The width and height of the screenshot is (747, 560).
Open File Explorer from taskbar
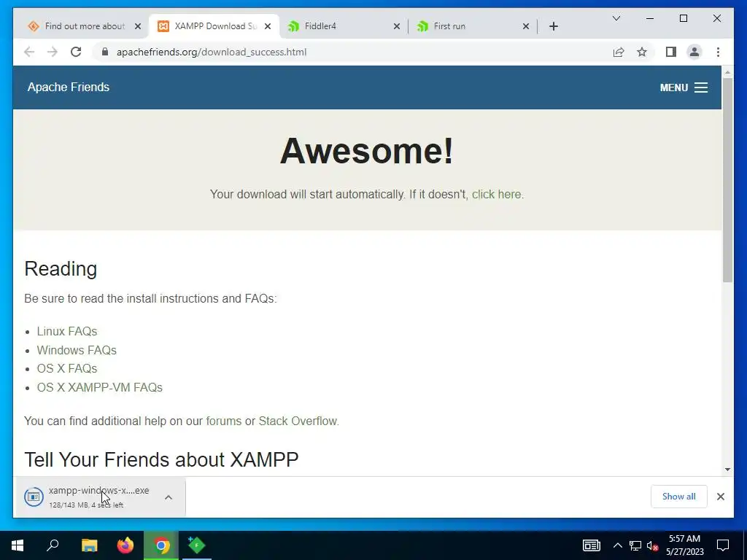(x=89, y=545)
